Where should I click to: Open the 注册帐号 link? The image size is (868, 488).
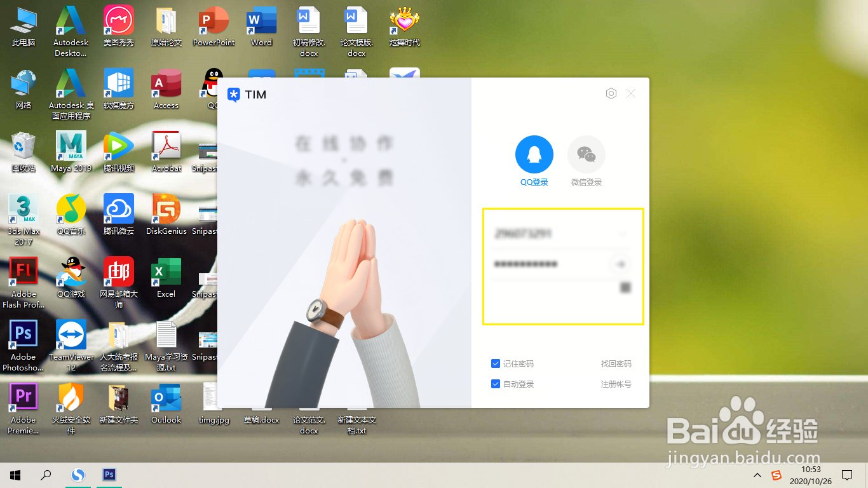point(616,384)
